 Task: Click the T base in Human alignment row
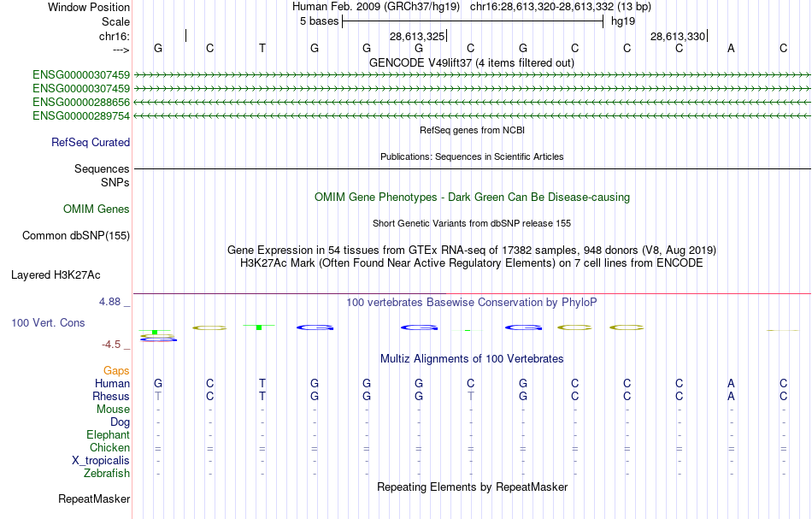[x=262, y=383]
